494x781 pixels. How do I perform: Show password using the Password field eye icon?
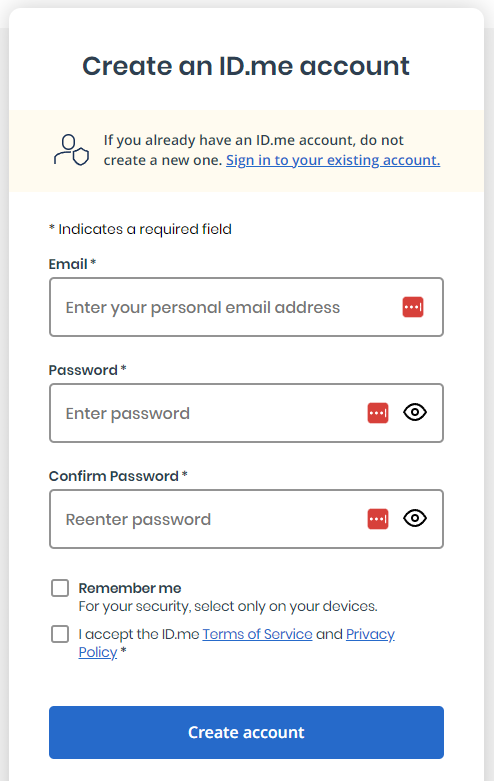pos(415,412)
